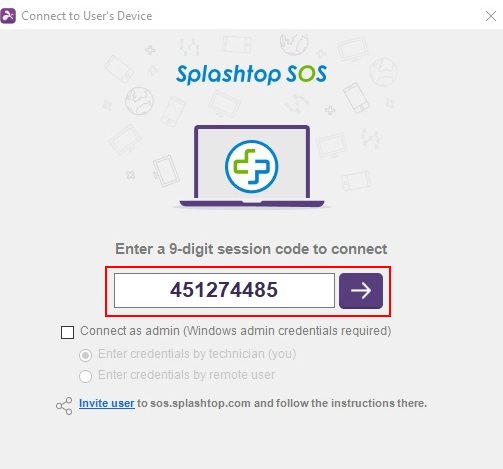This screenshot has height=469, width=503.
Task: Click the faint globe icon left of laptop
Action: [x=139, y=101]
